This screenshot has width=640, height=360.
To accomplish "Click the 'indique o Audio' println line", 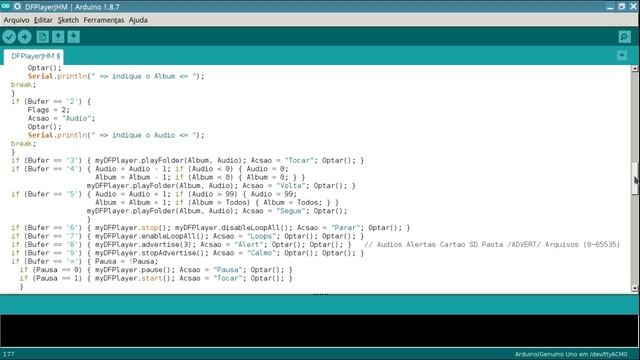I will point(116,135).
